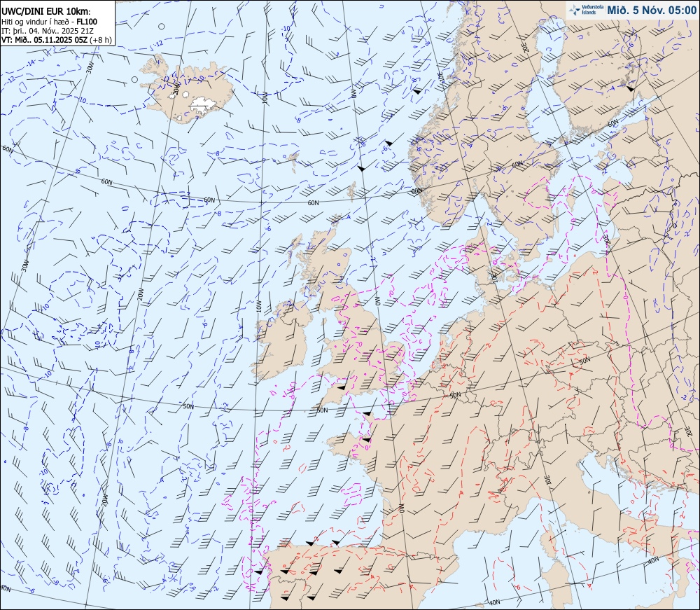The width and height of the screenshot is (700, 610).
Task: Click the -14 temperature contour label
Action: coord(31,62)
